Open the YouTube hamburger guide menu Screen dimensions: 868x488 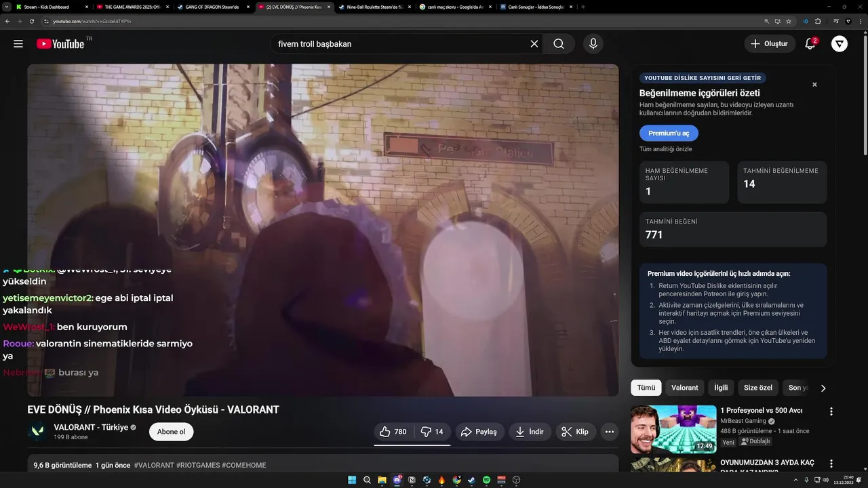pos(18,44)
